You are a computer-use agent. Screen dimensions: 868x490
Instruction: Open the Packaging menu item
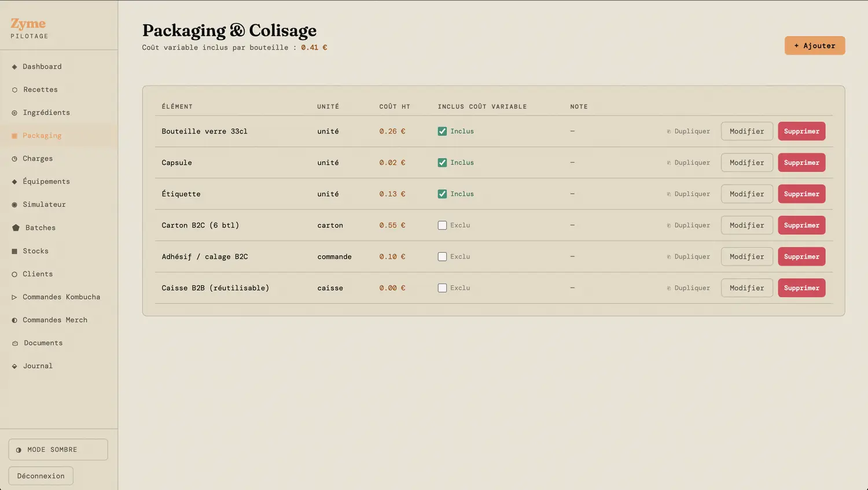[58, 135]
